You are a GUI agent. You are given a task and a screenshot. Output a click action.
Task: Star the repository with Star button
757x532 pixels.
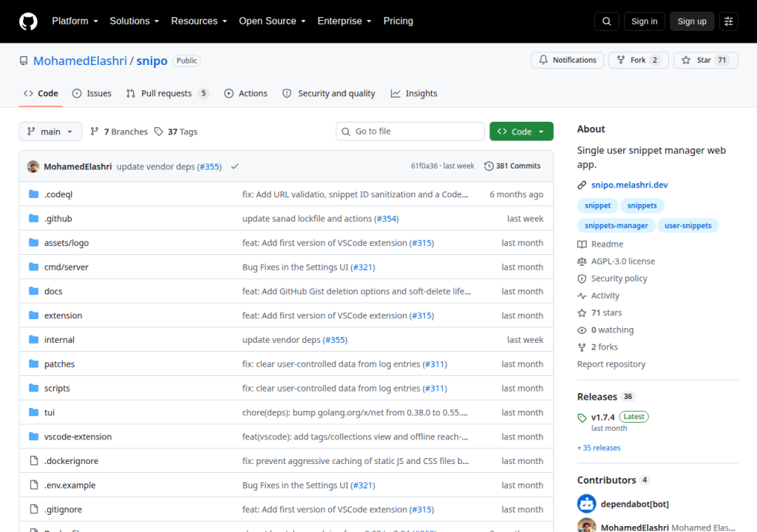pos(705,61)
